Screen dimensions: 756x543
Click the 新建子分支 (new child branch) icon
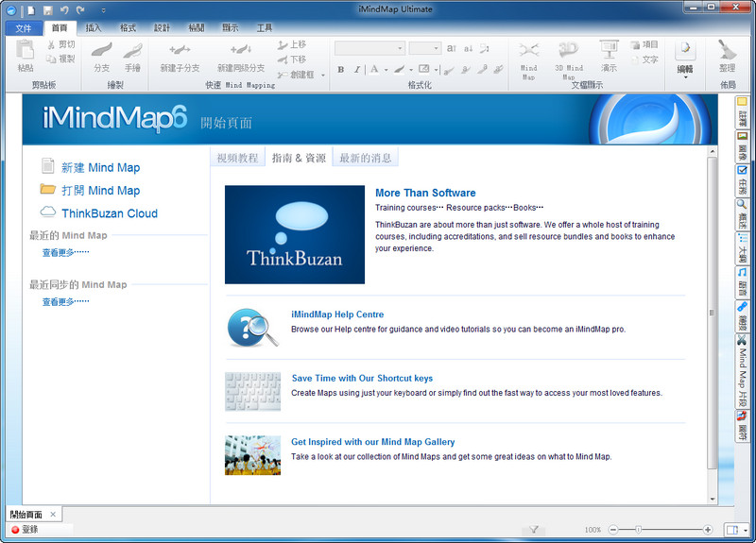point(180,52)
